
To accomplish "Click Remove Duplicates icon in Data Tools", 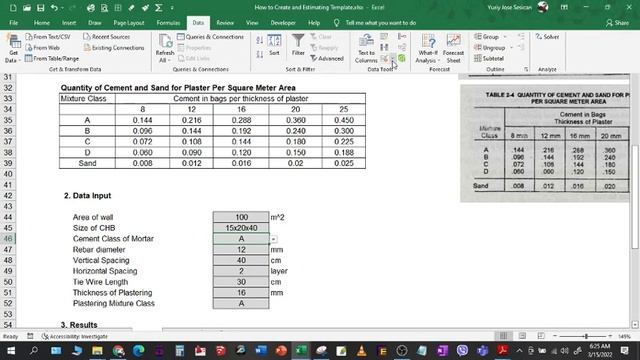I will [x=384, y=48].
